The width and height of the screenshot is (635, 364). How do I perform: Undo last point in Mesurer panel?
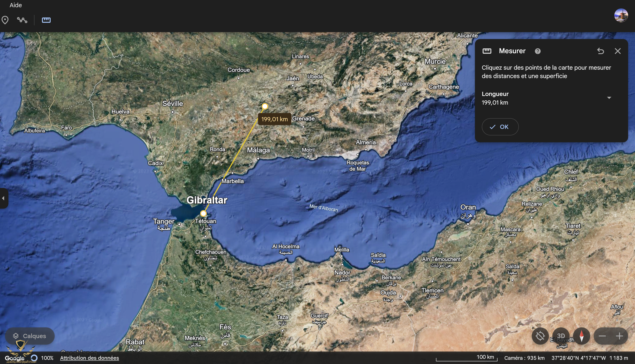coord(600,51)
